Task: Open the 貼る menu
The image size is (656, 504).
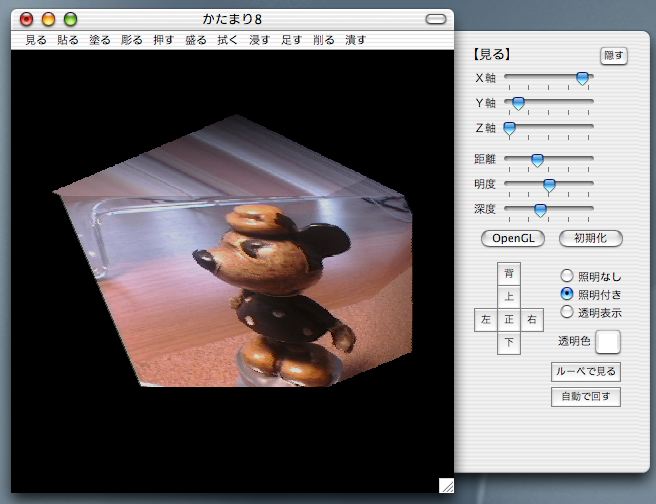Action: pos(68,40)
